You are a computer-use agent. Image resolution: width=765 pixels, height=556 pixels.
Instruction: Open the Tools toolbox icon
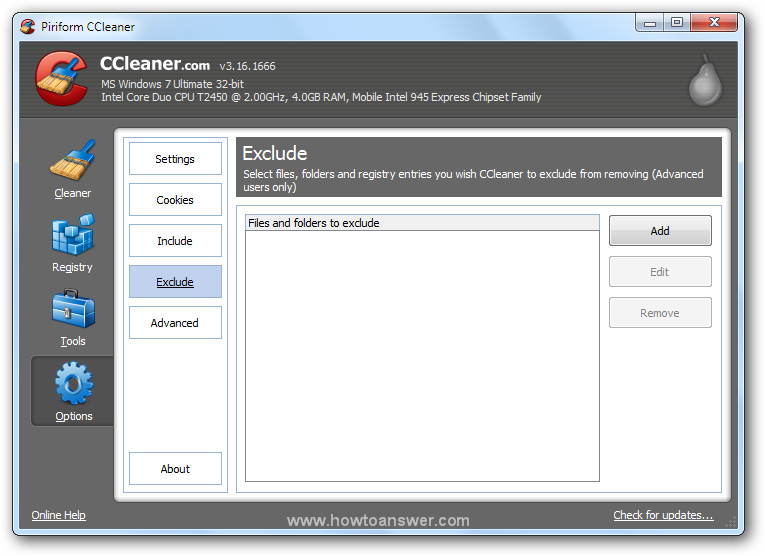[x=73, y=309]
